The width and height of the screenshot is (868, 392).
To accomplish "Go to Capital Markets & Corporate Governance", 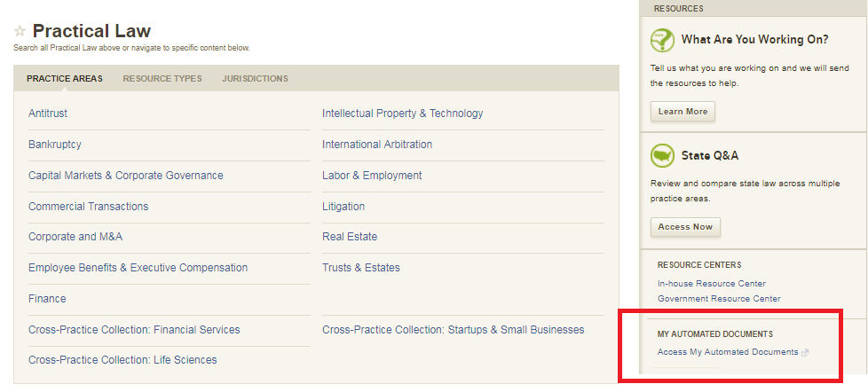I will 126,176.
